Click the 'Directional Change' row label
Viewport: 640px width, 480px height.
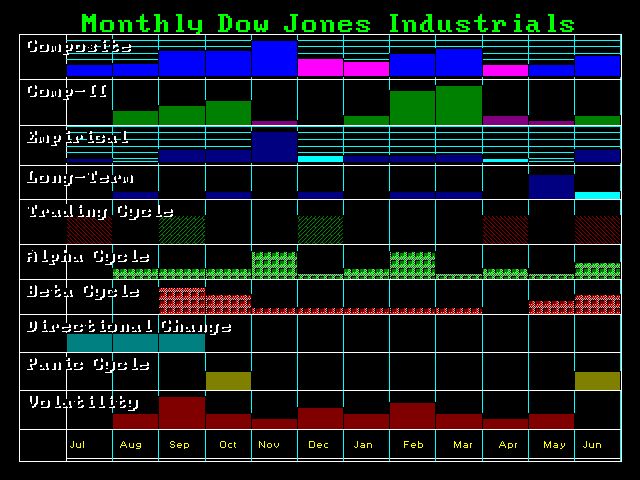[x=129, y=327]
